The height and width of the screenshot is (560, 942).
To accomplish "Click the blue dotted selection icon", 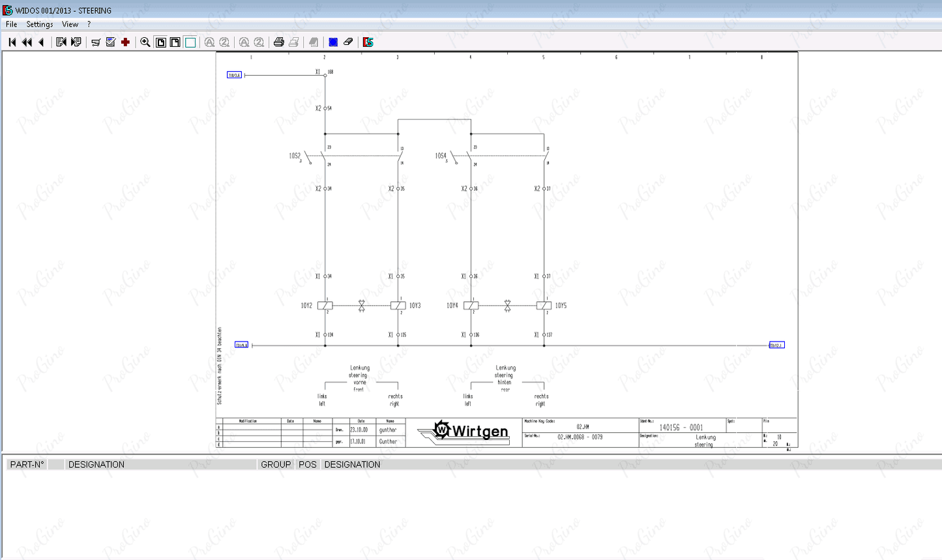I will [x=333, y=42].
